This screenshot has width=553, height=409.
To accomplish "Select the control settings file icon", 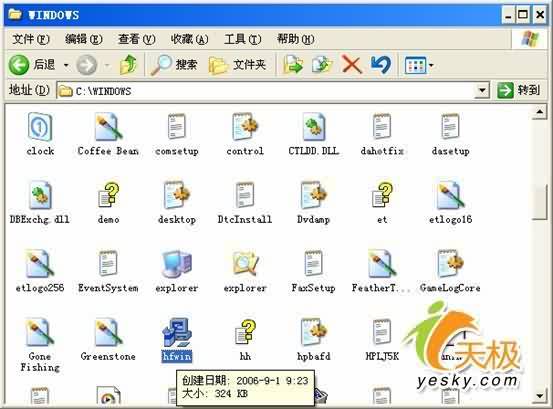I will tap(245, 127).
